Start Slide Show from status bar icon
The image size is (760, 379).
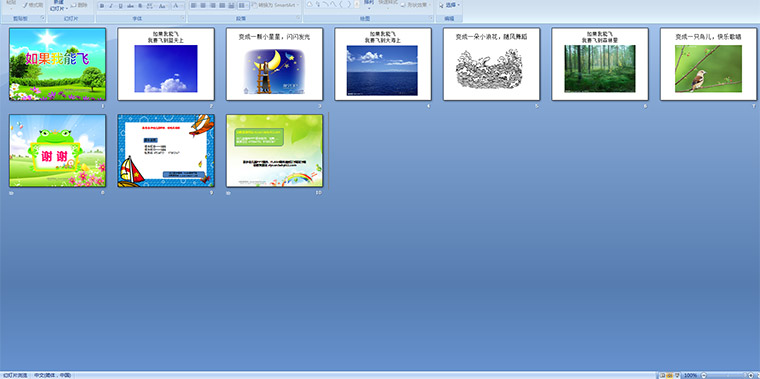[x=677, y=376]
